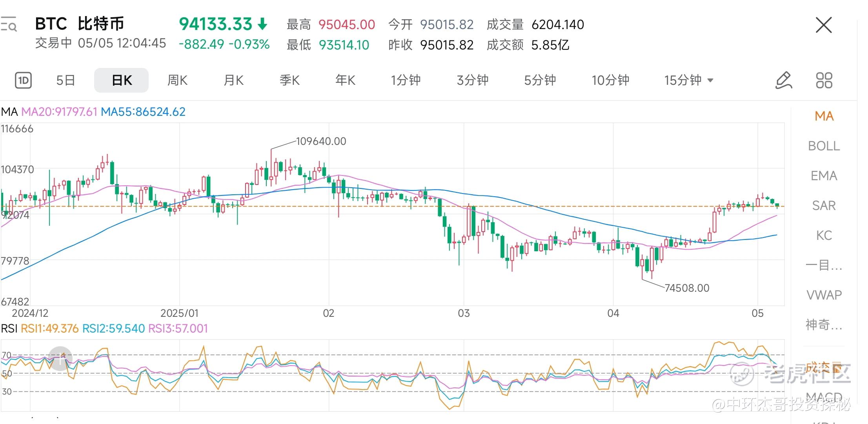Open the pencil drawing tool
This screenshot has height=424, width=868.
(x=784, y=80)
